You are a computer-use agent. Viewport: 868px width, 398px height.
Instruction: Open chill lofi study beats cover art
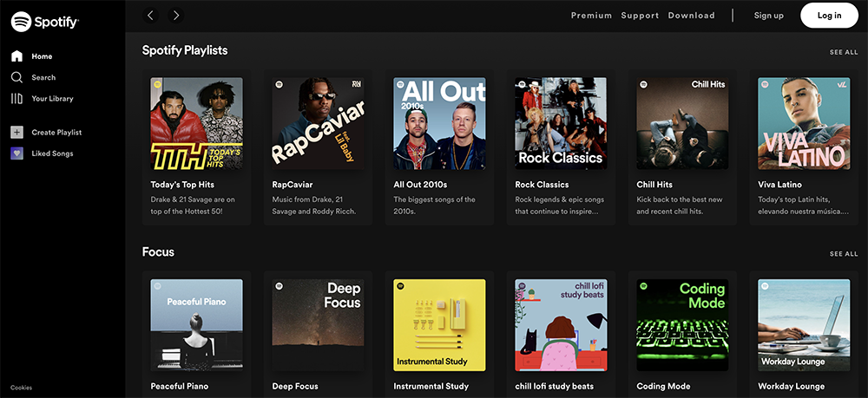[x=562, y=325]
